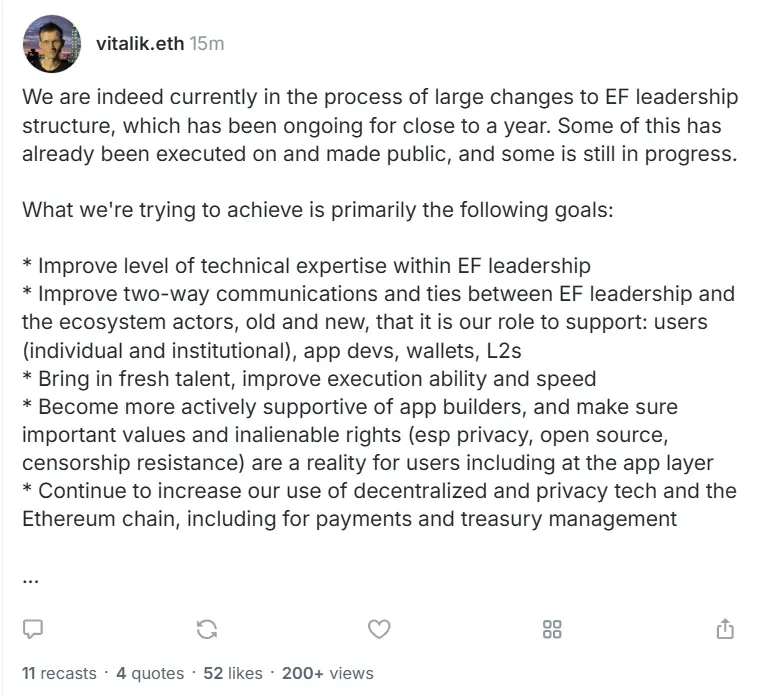The height and width of the screenshot is (696, 772).
Task: Like the post with the heart icon
Action: 379,628
